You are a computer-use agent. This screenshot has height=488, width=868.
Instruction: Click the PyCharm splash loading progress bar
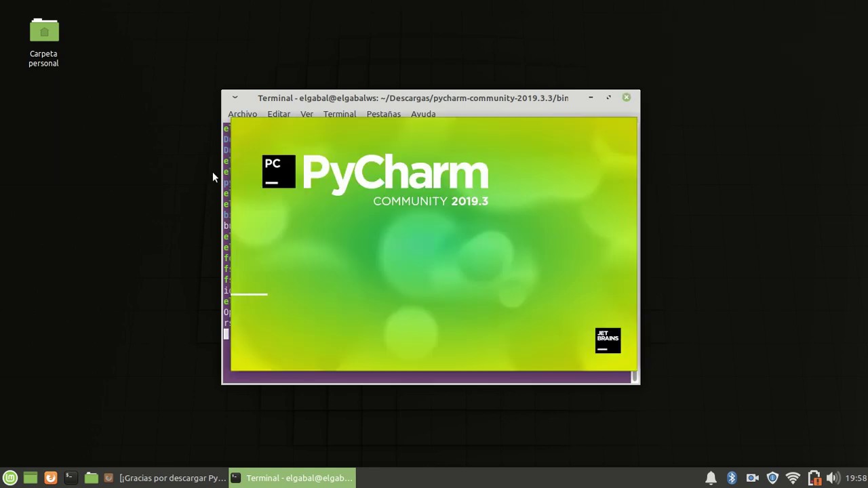point(250,294)
